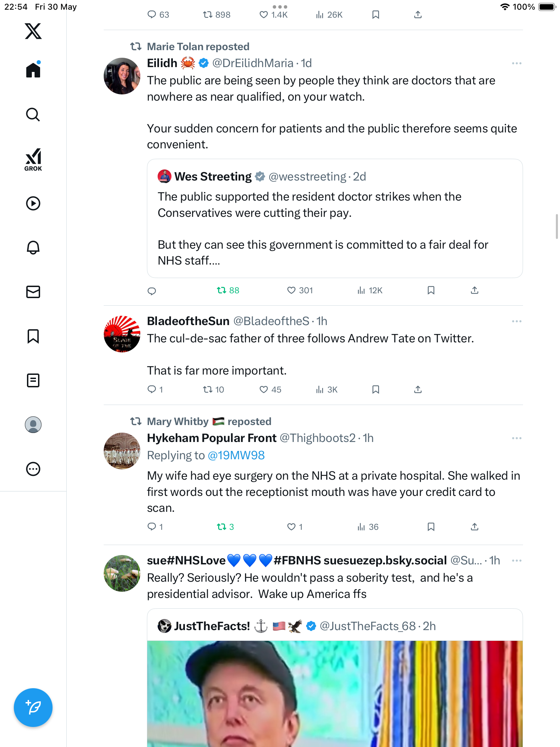
Task: Open the @19MW98 mention link
Action: [236, 455]
